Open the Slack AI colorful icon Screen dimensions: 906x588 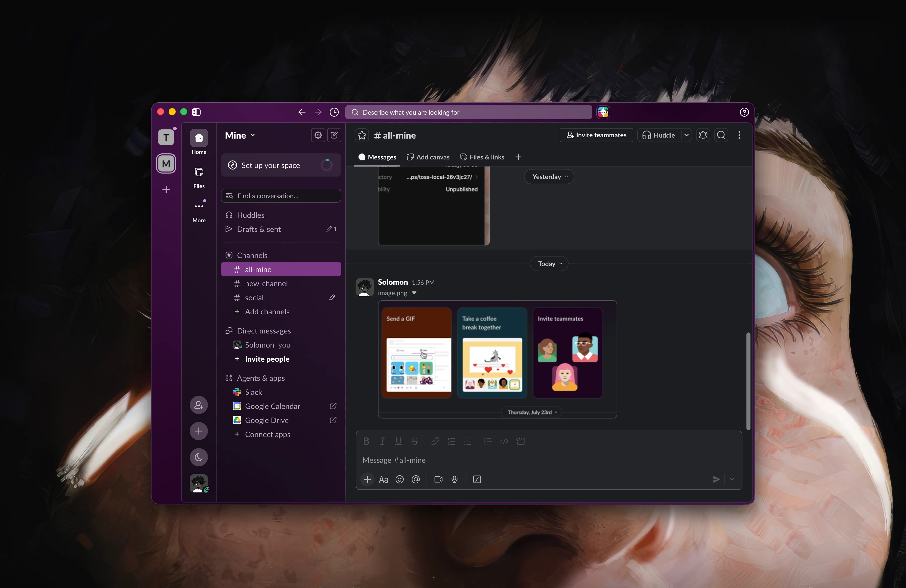tap(603, 112)
